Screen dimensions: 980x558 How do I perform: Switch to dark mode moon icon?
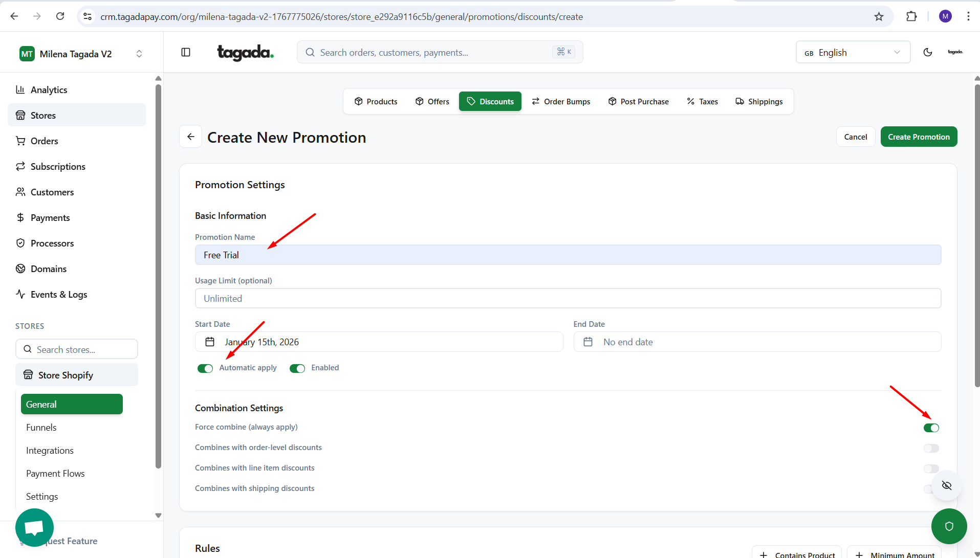927,52
